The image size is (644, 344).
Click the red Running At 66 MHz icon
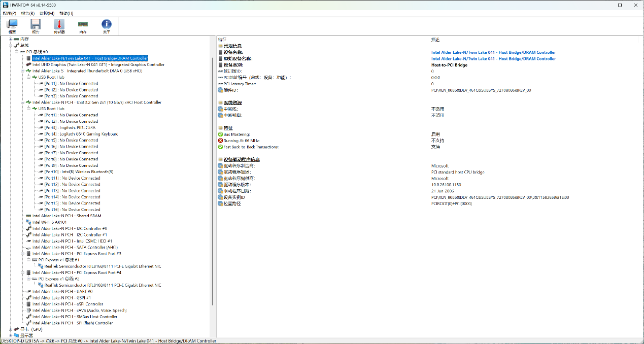click(x=220, y=141)
